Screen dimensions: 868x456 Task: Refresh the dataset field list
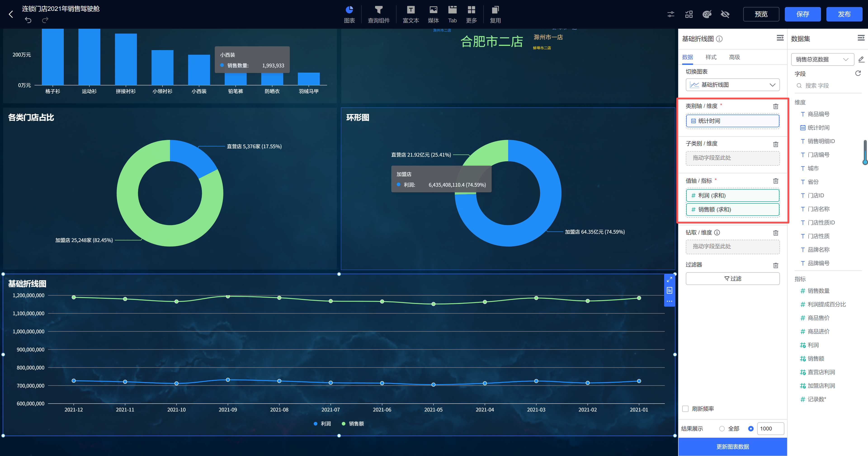tap(858, 73)
